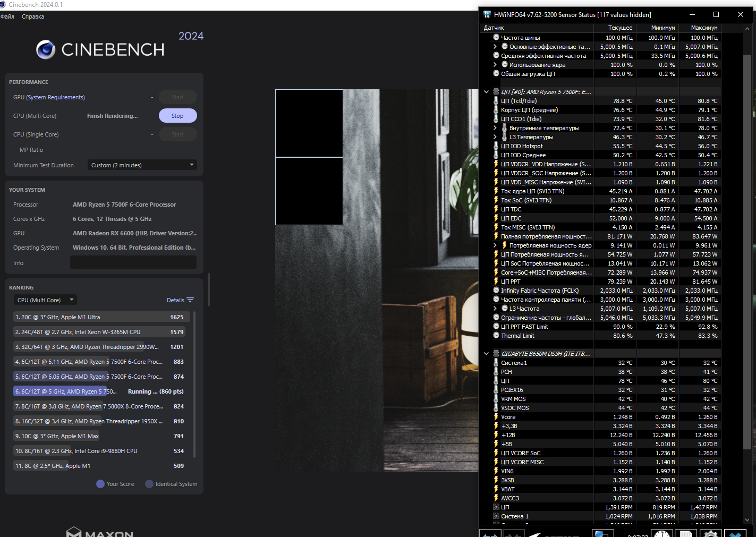
Task: Open the Minimum Test Duration dropdown
Action: tap(142, 165)
